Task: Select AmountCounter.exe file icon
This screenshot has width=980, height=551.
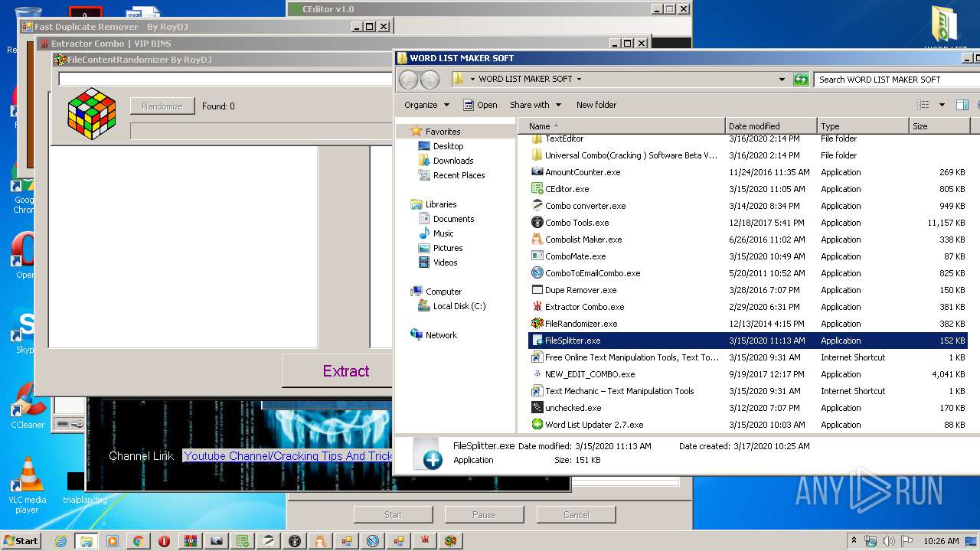Action: click(537, 172)
